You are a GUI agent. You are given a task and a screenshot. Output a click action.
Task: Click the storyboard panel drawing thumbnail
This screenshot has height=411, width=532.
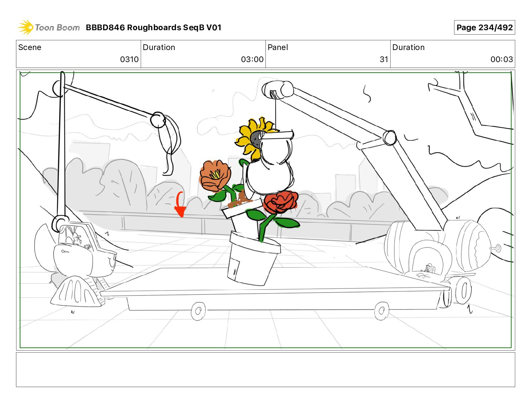point(266,210)
